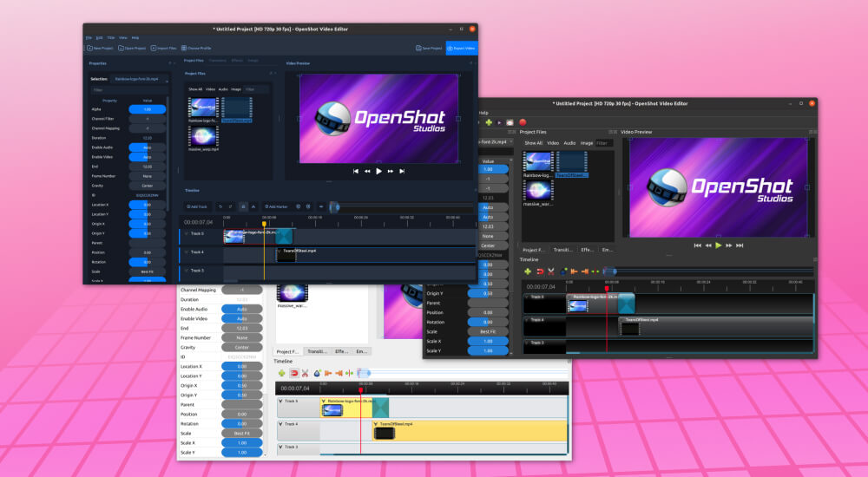Expand the Track 5 arrow in the dark-themed timeline

coord(528,297)
